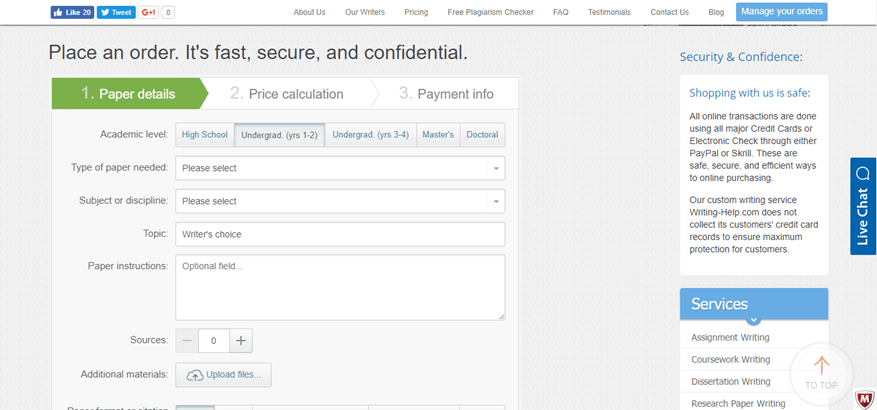
Task: Expand the Services panel chevron
Action: pos(753,321)
